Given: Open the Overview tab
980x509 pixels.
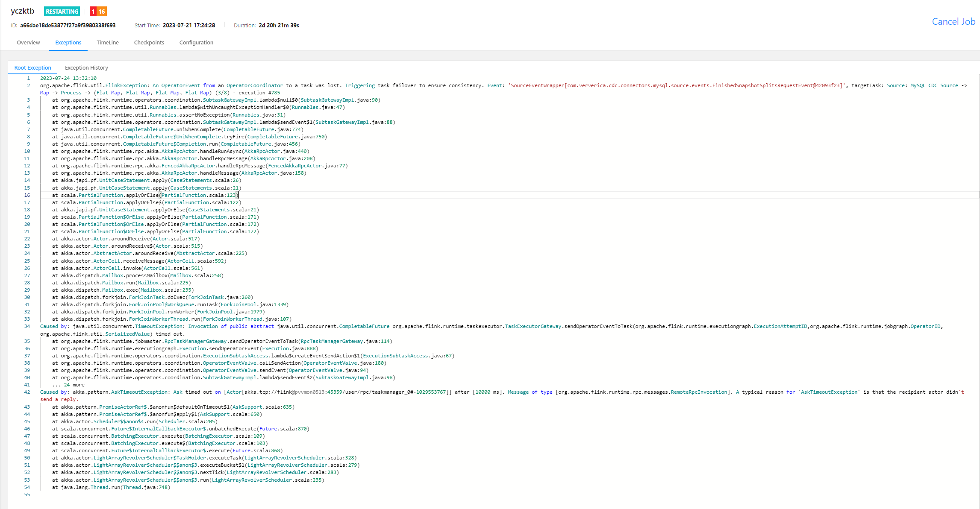Looking at the screenshot, I should pyautogui.click(x=28, y=43).
